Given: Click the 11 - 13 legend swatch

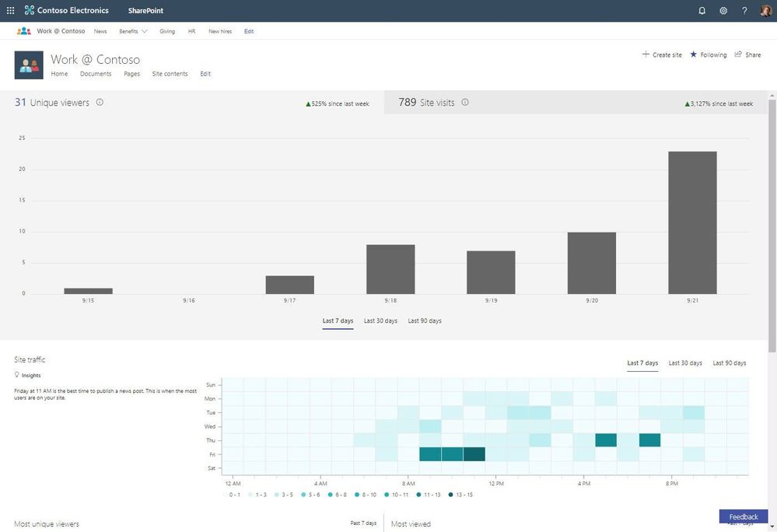Looking at the screenshot, I should pyautogui.click(x=418, y=495).
